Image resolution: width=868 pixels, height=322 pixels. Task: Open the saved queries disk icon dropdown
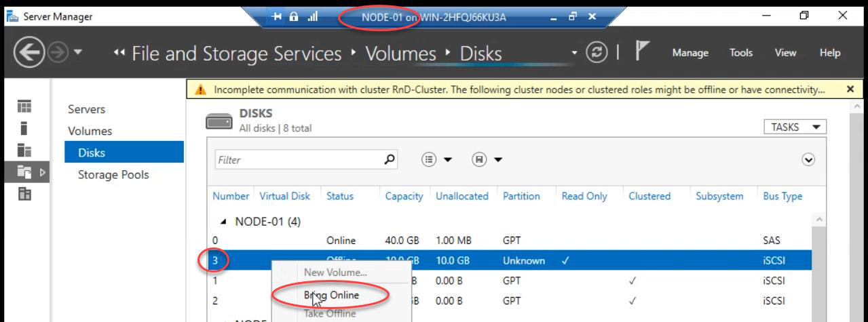pos(487,160)
